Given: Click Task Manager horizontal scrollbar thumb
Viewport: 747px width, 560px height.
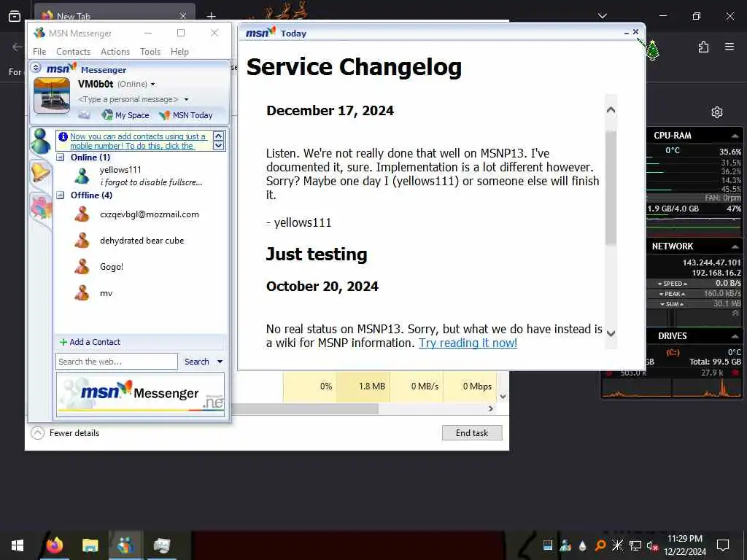Looking at the screenshot, I should coord(305,408).
